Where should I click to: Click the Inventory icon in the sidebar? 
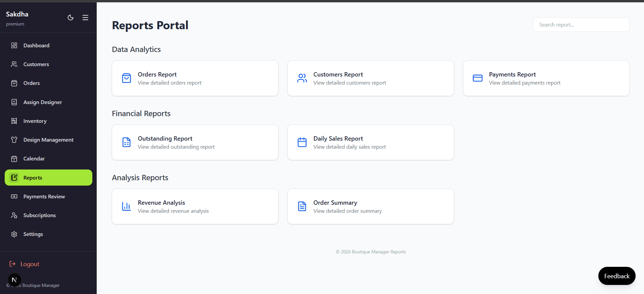pos(14,121)
